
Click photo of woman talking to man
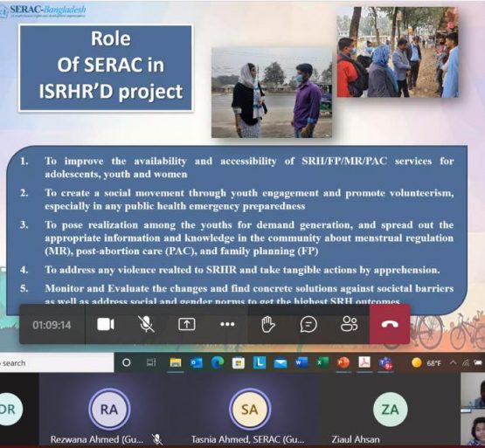click(x=272, y=93)
